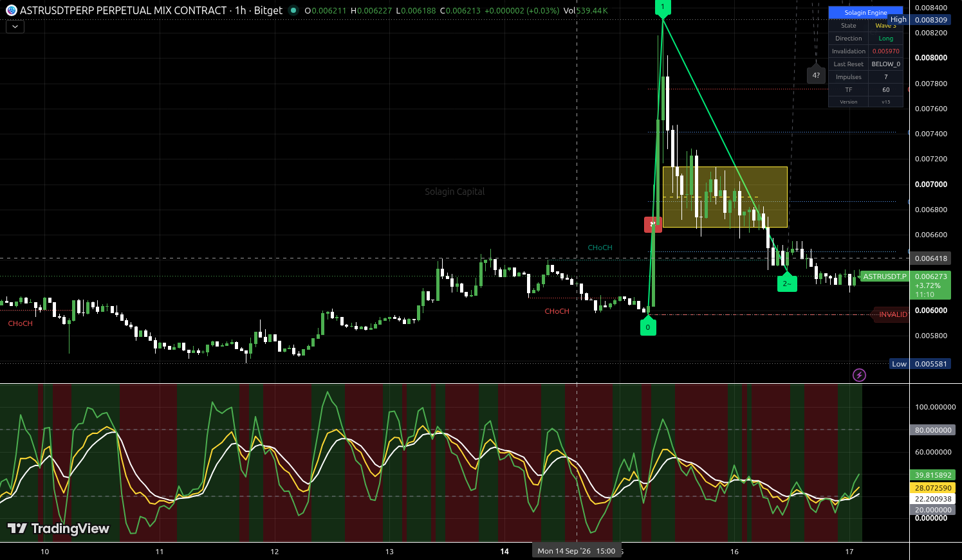Select the green wave 1 label
The image size is (962, 560).
663,8
